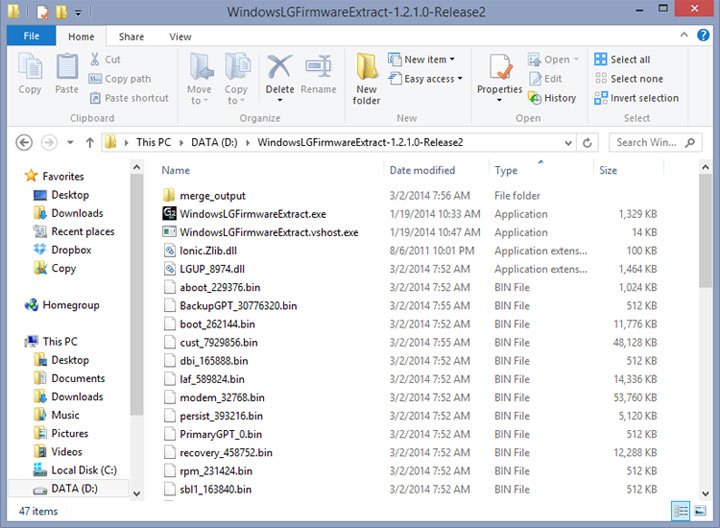Click the Search box
720x528 pixels.
pyautogui.click(x=655, y=142)
